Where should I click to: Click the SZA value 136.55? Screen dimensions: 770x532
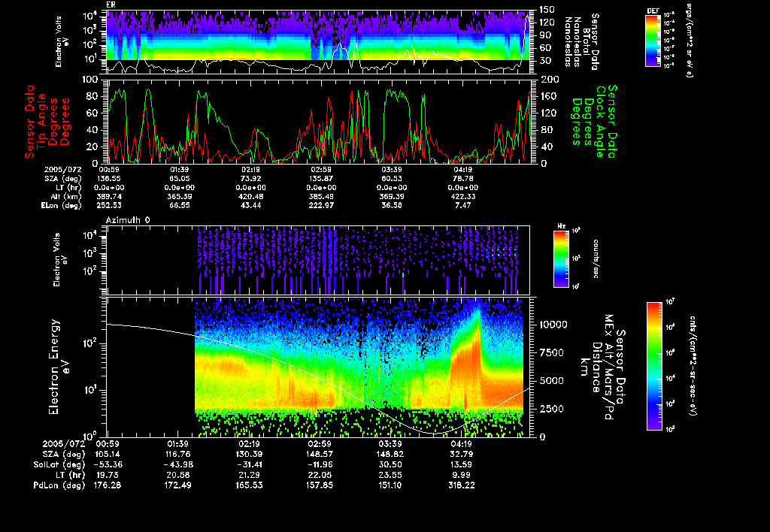coord(110,179)
